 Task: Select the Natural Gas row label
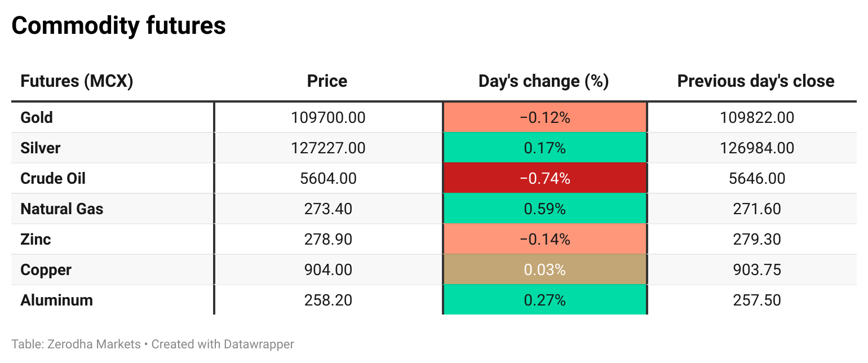point(62,209)
